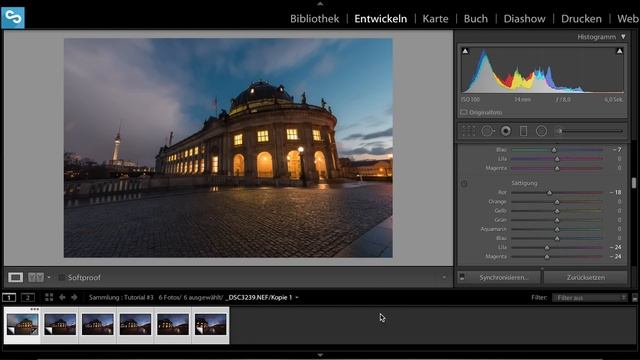Viewport: 640px width, 360px height.
Task: Select second window display button 2
Action: (x=28, y=298)
